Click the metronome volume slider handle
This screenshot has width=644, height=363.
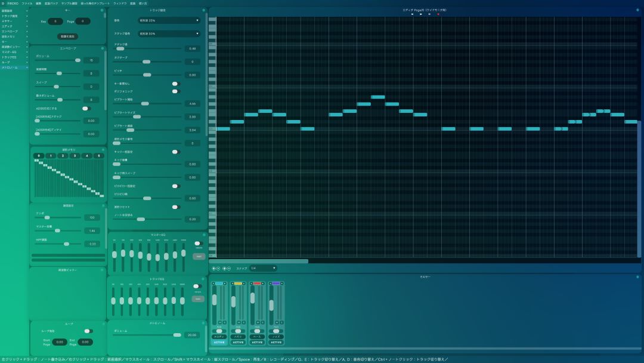tap(177, 335)
